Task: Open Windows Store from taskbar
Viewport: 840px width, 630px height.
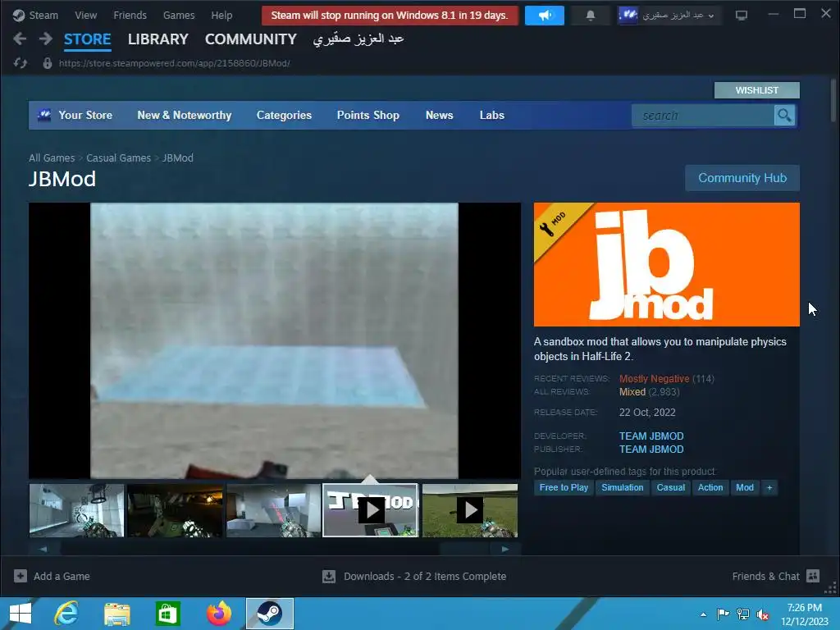Action: [x=167, y=614]
